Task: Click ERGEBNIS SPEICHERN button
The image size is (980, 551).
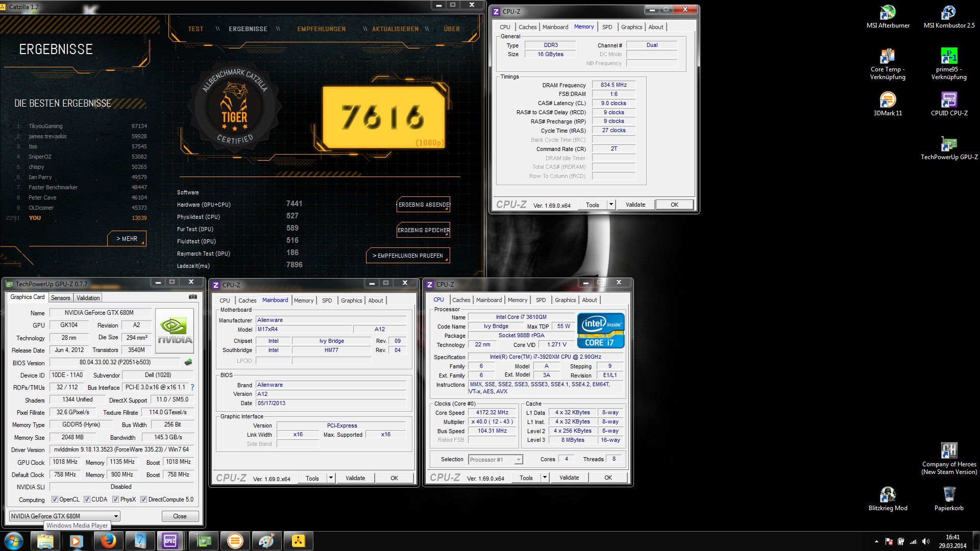Action: tap(424, 230)
